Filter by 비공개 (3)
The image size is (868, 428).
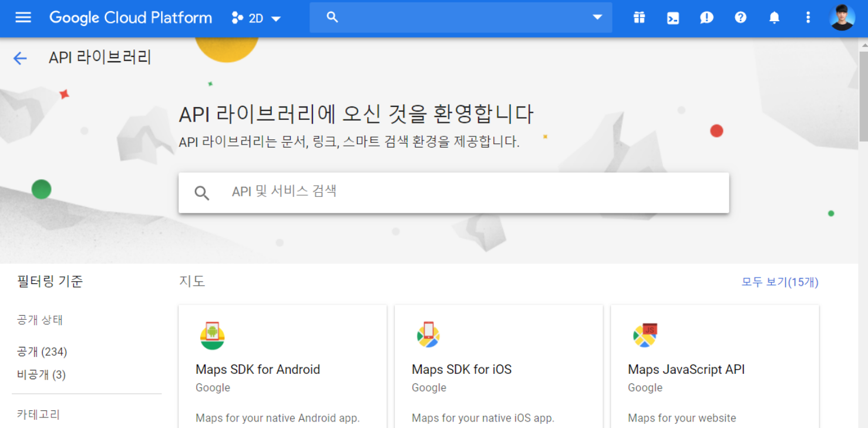[41, 374]
